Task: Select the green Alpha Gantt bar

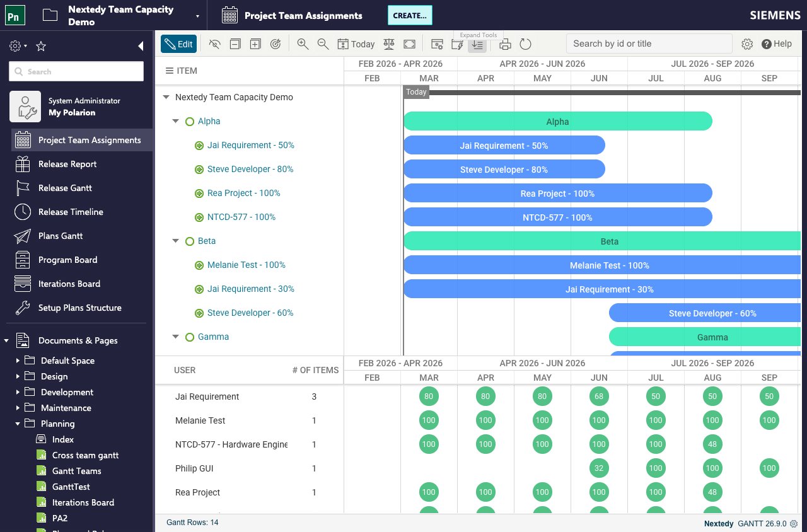Action: [x=558, y=121]
